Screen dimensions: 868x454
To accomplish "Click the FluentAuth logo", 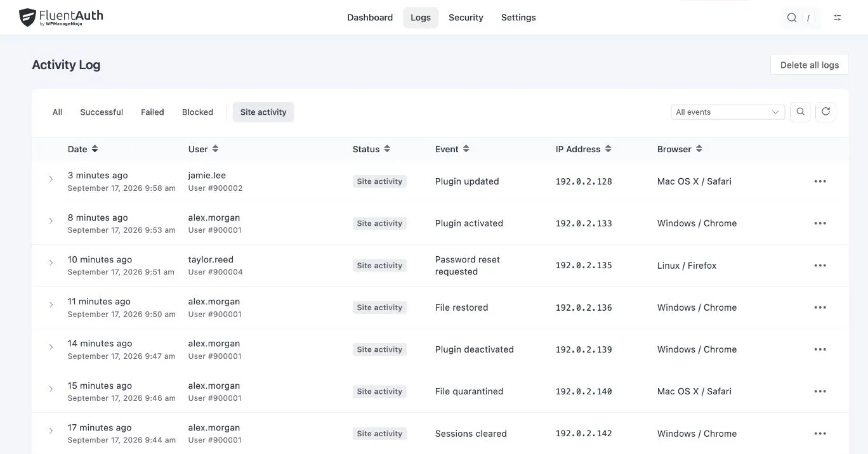I will 61,17.
